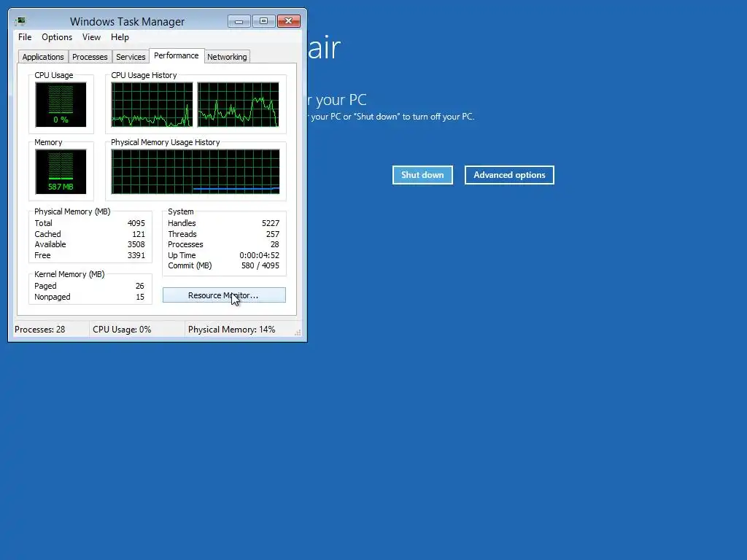
Task: Open Advanced options on repair screen
Action: (x=509, y=175)
